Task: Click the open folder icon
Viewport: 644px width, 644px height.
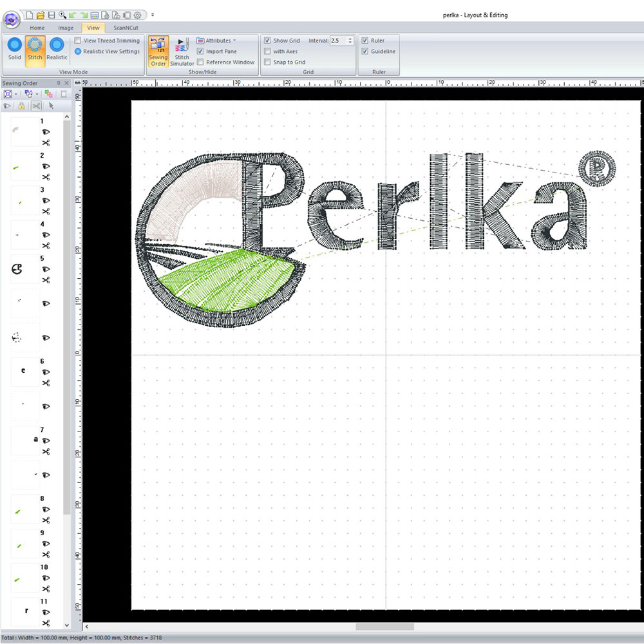Action: (x=40, y=15)
